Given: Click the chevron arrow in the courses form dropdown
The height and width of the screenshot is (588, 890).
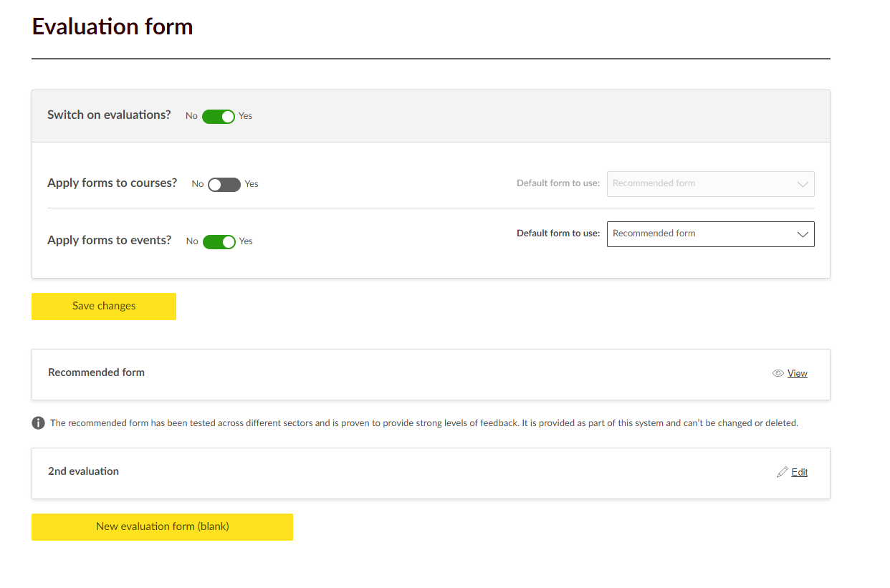Looking at the screenshot, I should coord(803,184).
